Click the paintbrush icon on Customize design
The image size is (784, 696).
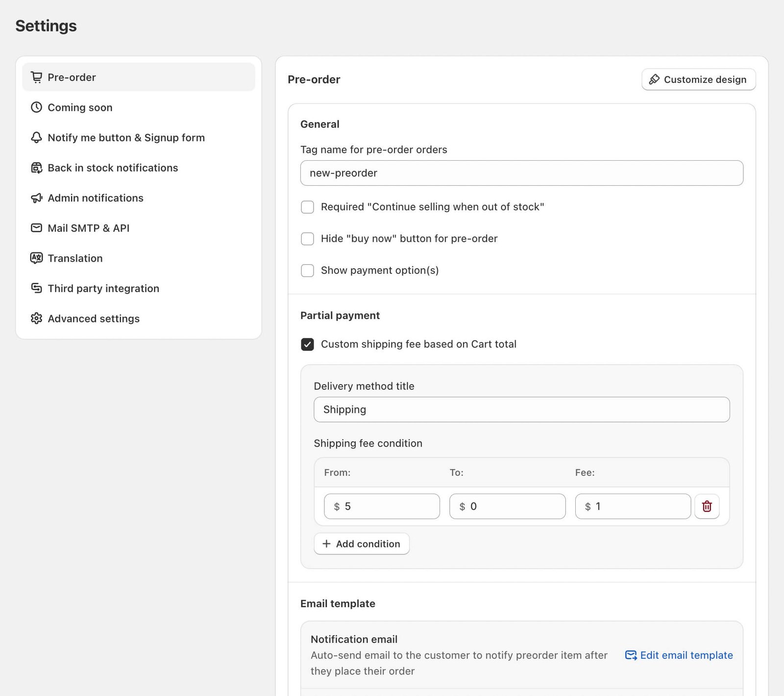tap(654, 79)
